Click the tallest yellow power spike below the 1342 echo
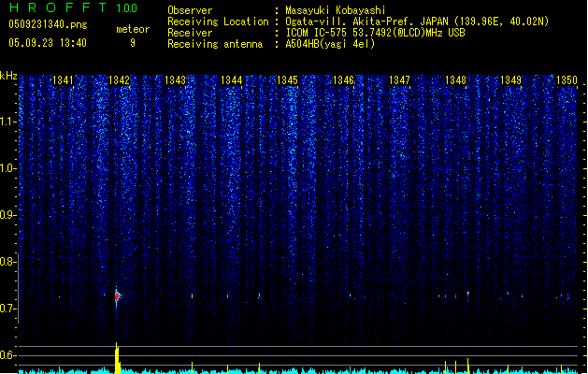Viewport: 588px width, 374px height. click(x=117, y=358)
